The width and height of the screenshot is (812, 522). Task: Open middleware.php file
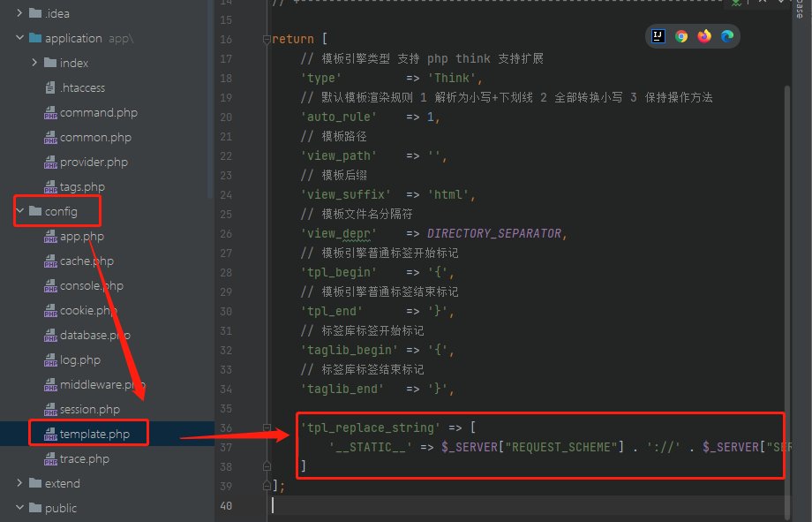97,385
